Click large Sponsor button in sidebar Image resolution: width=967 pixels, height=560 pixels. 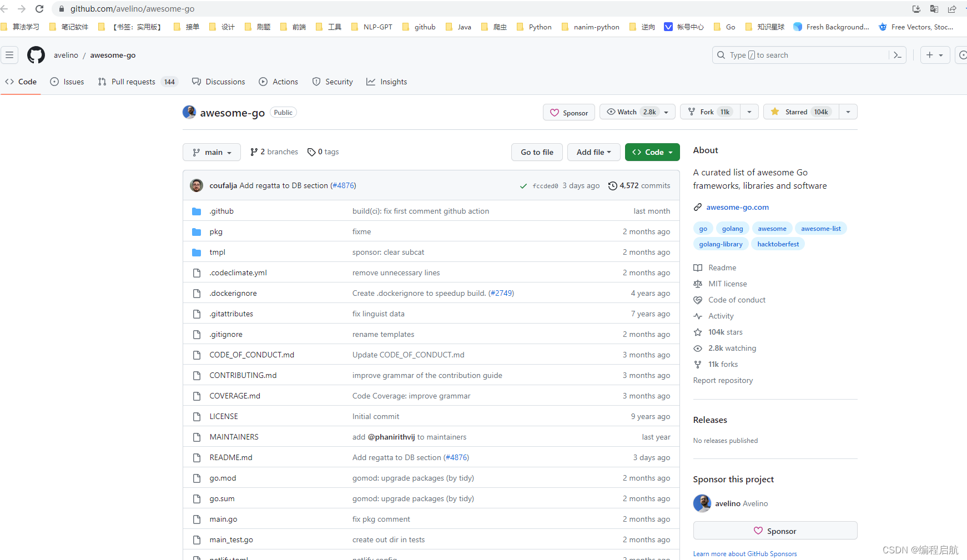(x=775, y=531)
